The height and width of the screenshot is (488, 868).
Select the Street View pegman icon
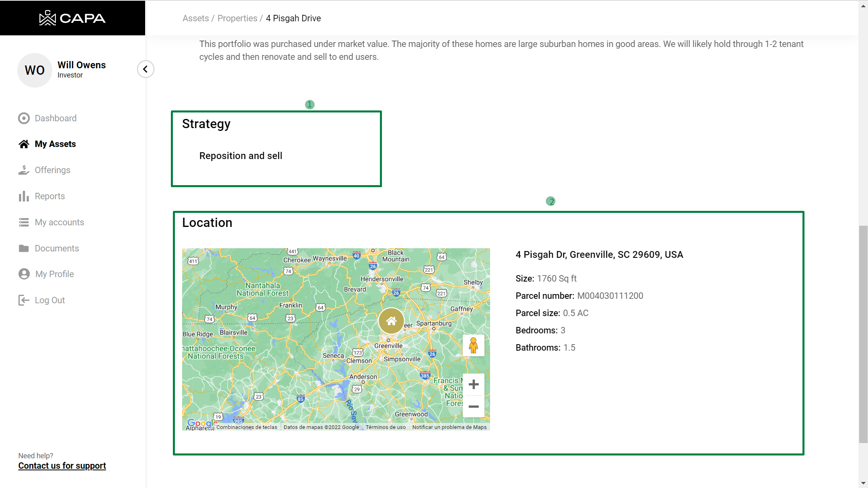[x=473, y=345]
